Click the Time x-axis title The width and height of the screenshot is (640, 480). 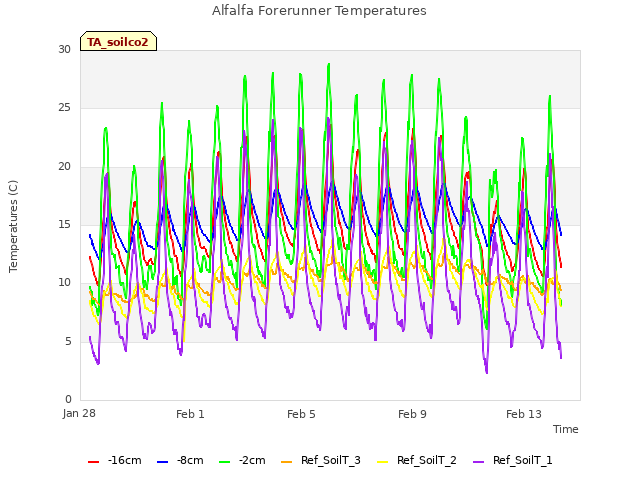click(x=566, y=429)
